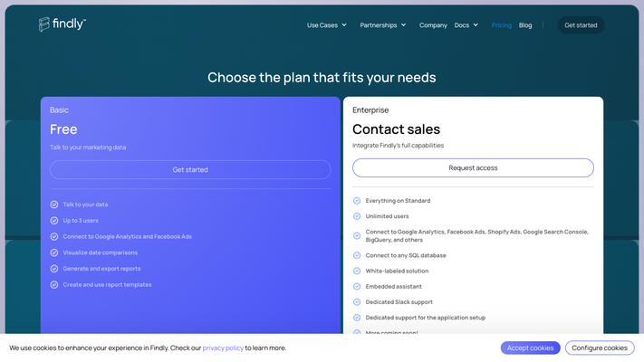Click check icon beside Visualize date comparisons
Viewport: 644px width, 362px height.
pyautogui.click(x=54, y=252)
